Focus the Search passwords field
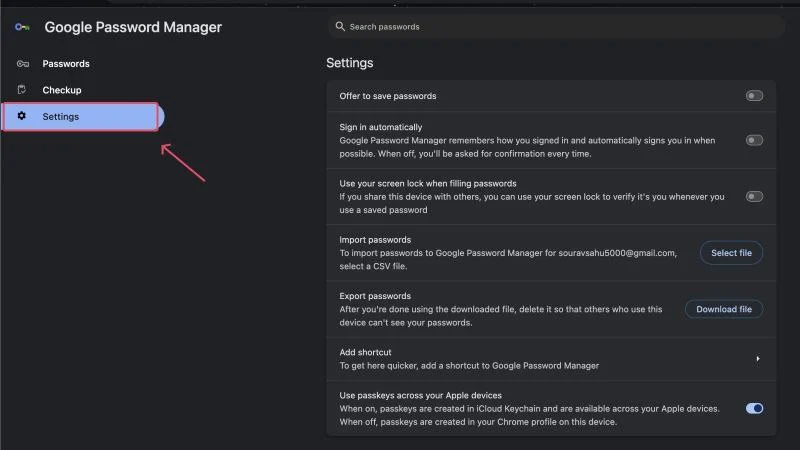Viewport: 800px width, 450px height. click(x=556, y=27)
